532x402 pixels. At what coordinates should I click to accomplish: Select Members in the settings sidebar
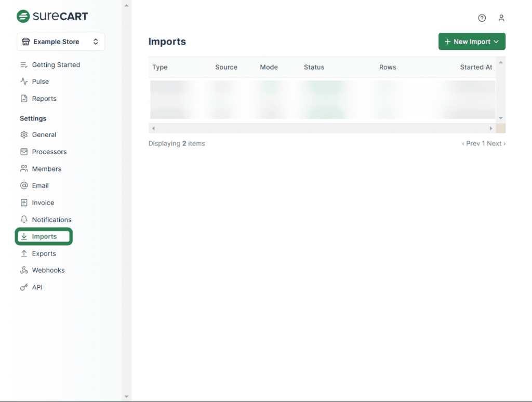click(46, 169)
